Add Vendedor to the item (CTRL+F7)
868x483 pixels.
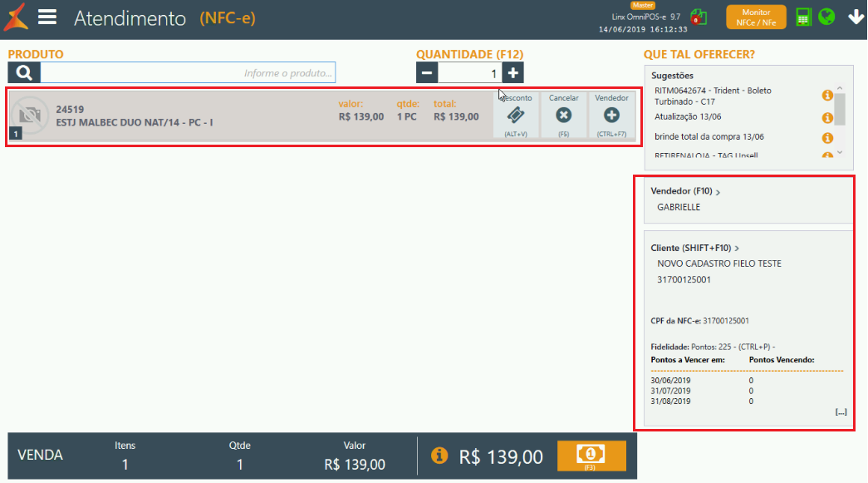pos(611,116)
